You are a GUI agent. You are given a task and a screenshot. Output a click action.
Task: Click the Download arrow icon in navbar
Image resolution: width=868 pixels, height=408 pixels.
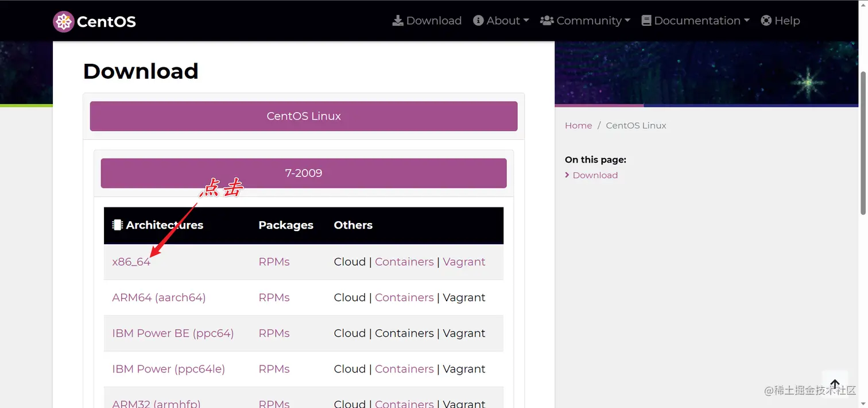pyautogui.click(x=398, y=21)
